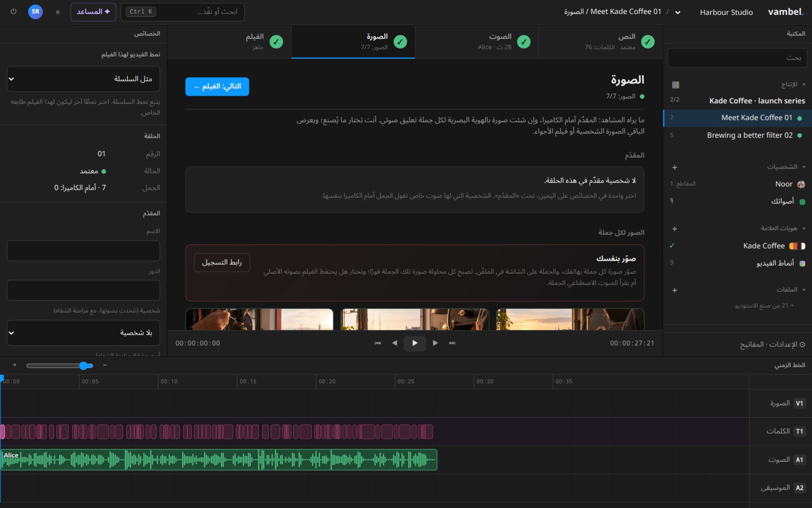Click the word clips on T1 track
This screenshot has width=812, height=508.
(217, 432)
